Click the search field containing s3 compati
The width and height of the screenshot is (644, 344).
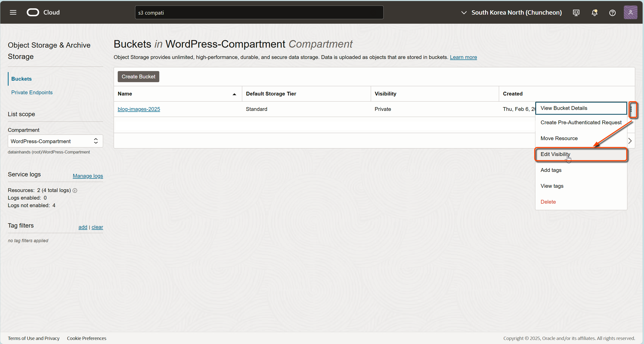(259, 12)
